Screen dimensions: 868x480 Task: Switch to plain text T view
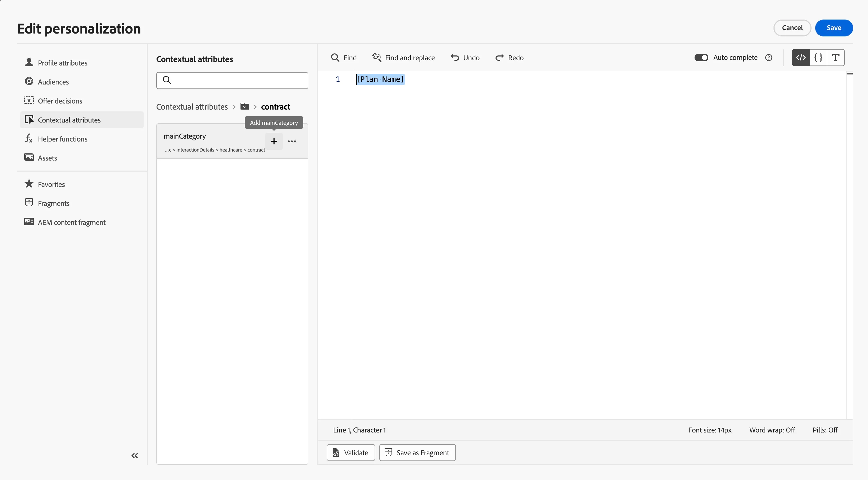836,58
